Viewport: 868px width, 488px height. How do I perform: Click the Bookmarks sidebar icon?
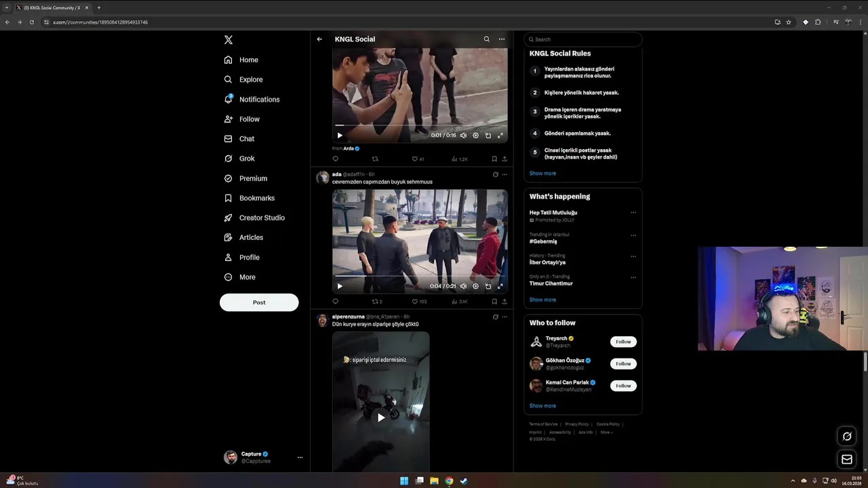tap(229, 198)
